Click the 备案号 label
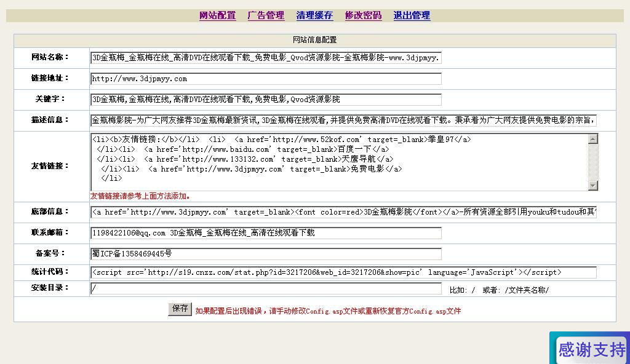The width and height of the screenshot is (630, 364). [x=50, y=253]
